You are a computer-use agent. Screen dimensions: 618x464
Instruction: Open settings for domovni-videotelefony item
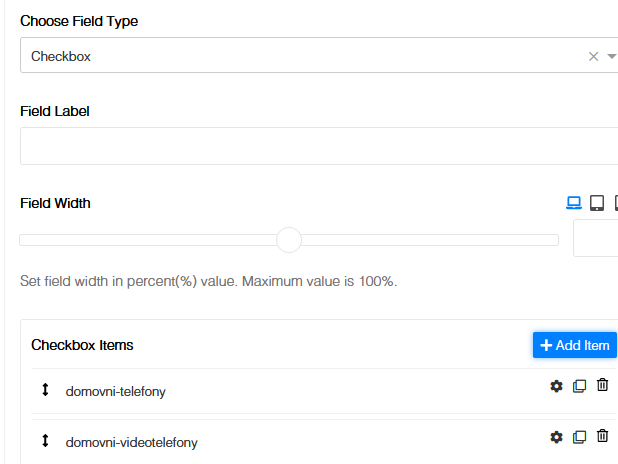(557, 437)
